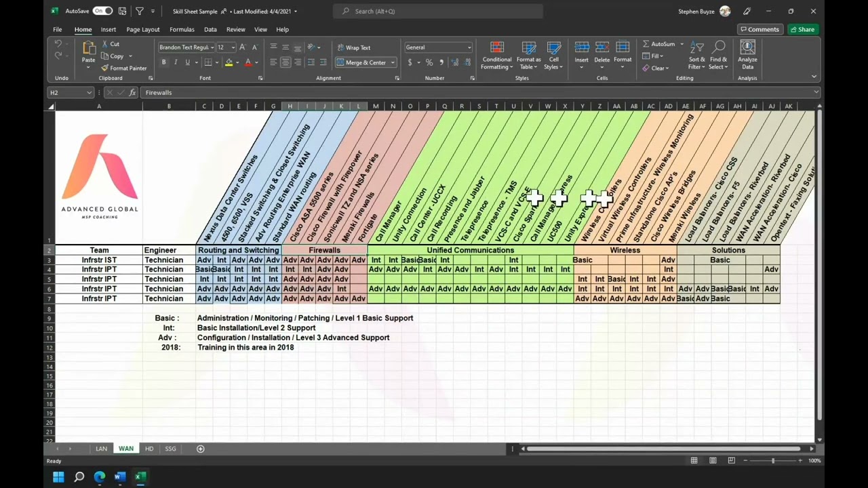Click the Align Left icon
Image resolution: width=868 pixels, height=488 pixels.
[x=273, y=62]
